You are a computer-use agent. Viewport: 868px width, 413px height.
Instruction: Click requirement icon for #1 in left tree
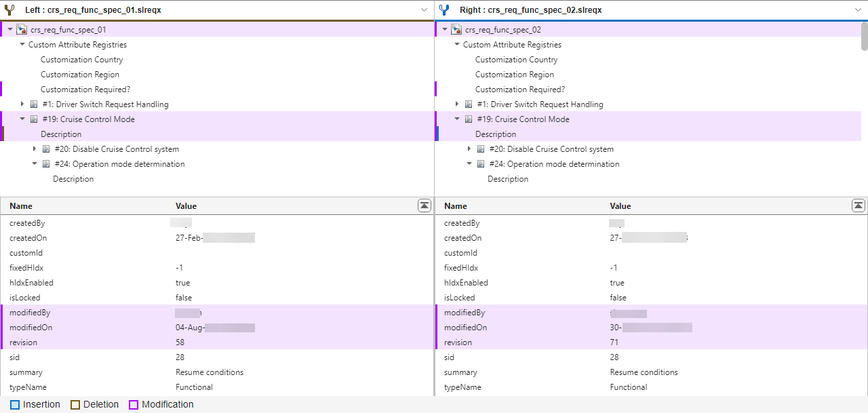pos(34,104)
